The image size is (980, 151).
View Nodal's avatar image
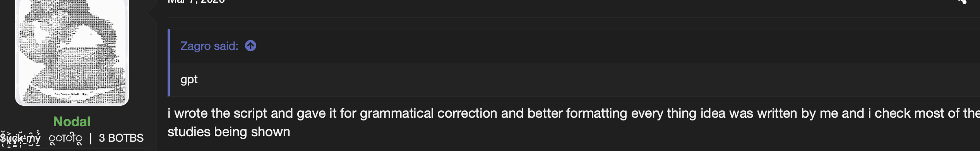tap(72, 52)
